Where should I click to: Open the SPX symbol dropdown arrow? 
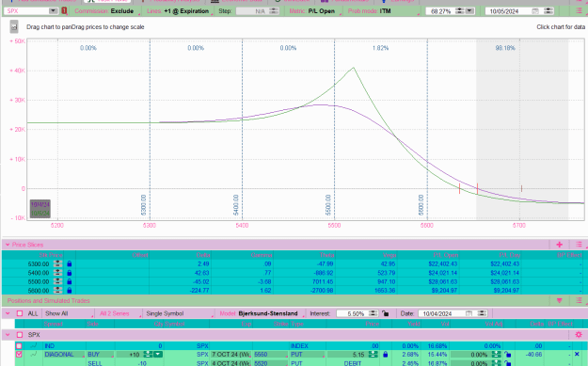[x=53, y=11]
